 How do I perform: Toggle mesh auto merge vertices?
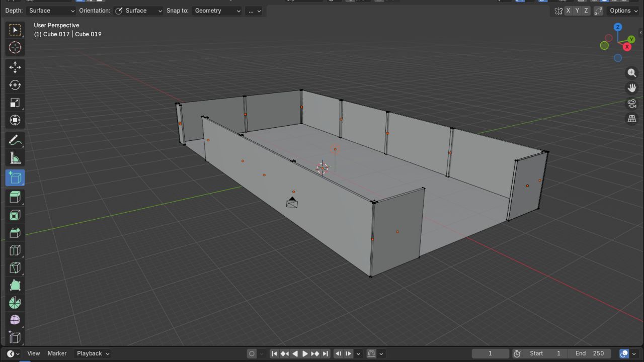pyautogui.click(x=598, y=11)
